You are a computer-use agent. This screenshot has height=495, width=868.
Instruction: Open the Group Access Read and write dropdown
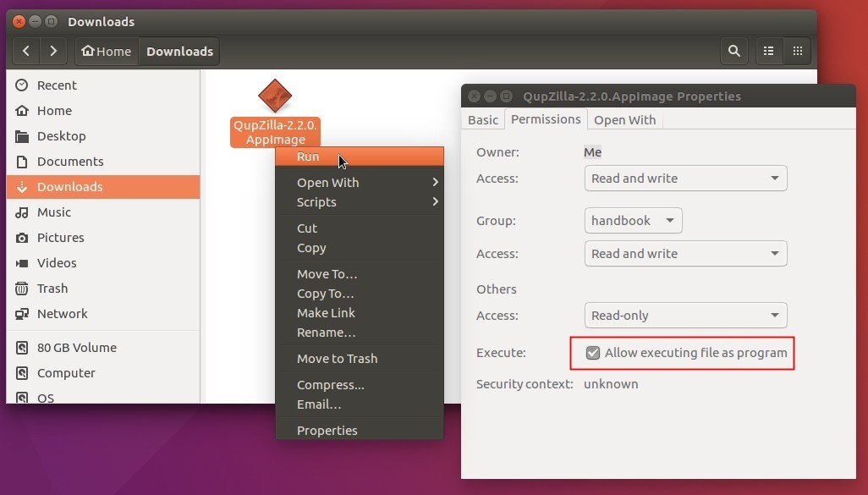tap(686, 254)
